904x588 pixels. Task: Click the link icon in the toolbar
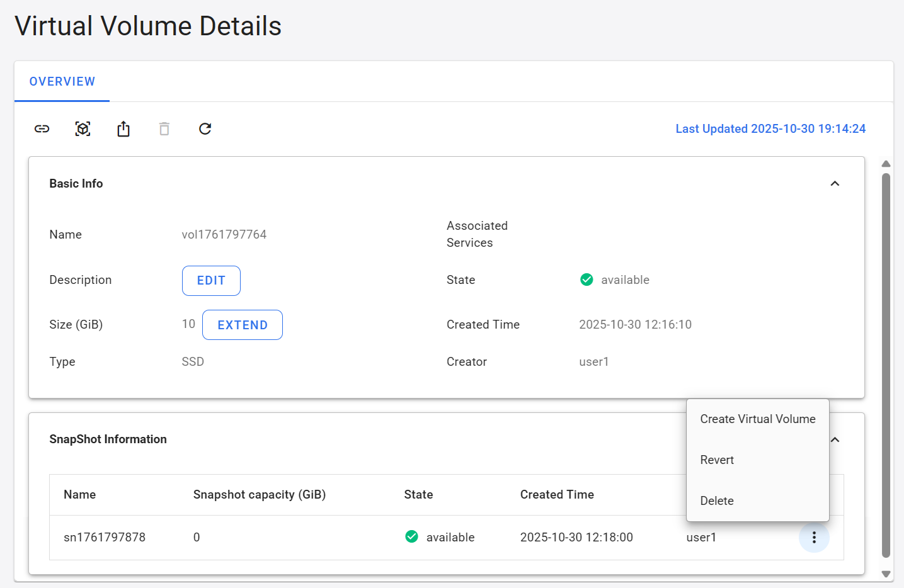(42, 128)
